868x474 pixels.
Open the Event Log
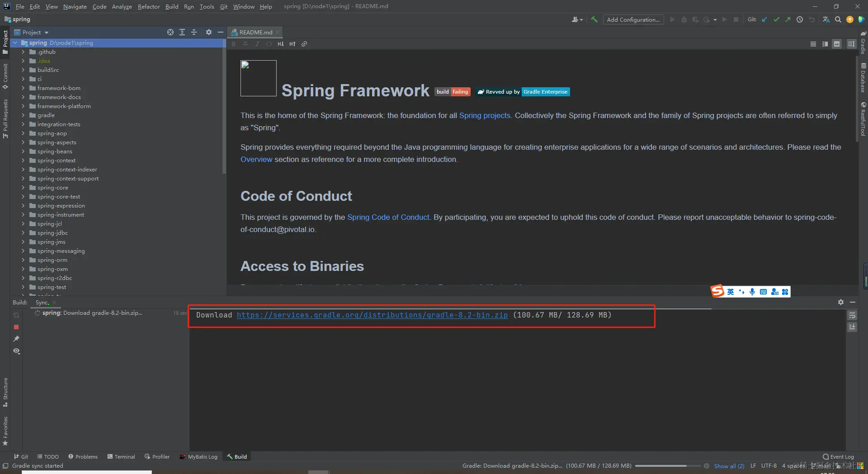[x=839, y=457]
